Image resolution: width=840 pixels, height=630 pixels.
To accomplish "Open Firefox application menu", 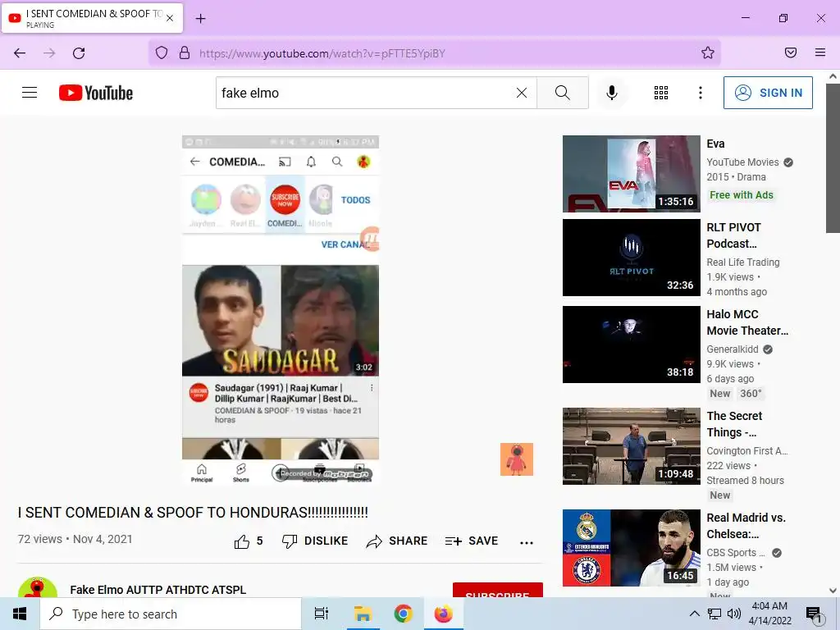I will (x=820, y=52).
